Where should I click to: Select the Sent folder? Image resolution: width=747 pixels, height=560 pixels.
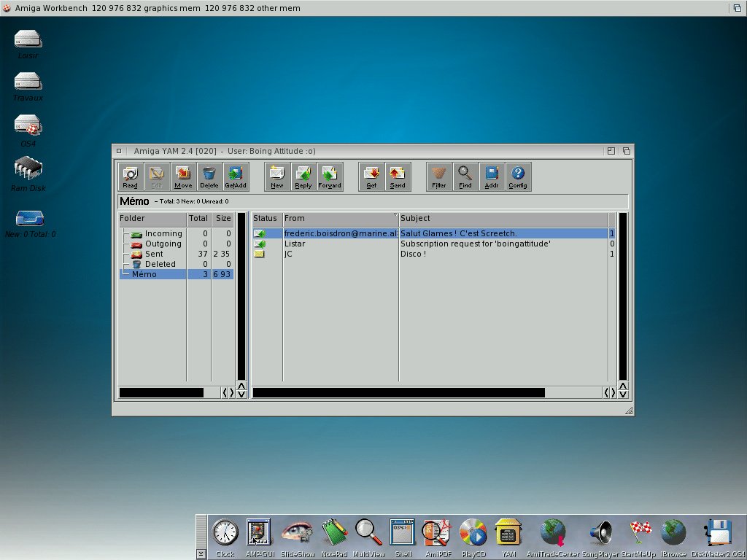(x=177, y=254)
